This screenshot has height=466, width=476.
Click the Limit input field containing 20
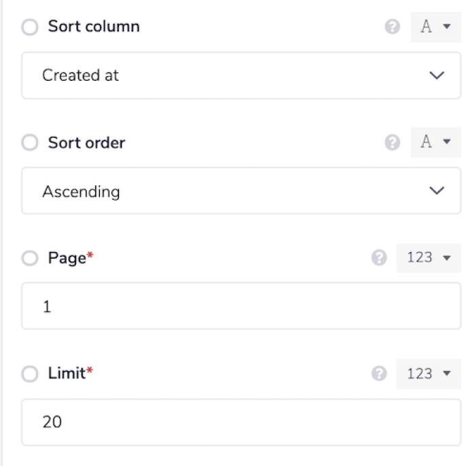tap(241, 422)
